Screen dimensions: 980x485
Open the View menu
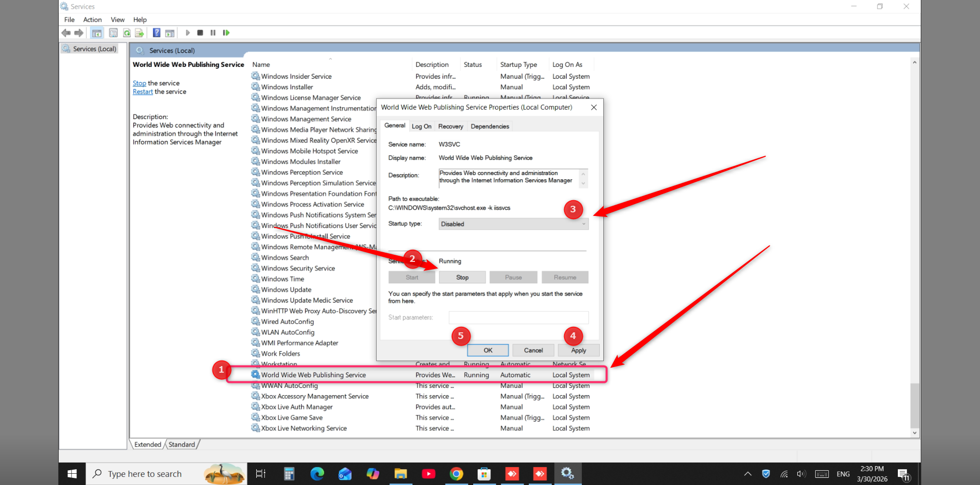coord(117,20)
